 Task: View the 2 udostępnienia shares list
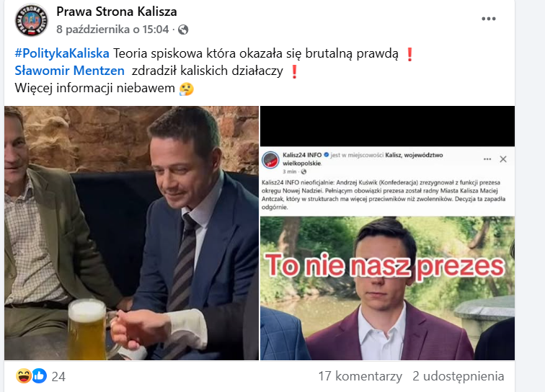(x=458, y=376)
